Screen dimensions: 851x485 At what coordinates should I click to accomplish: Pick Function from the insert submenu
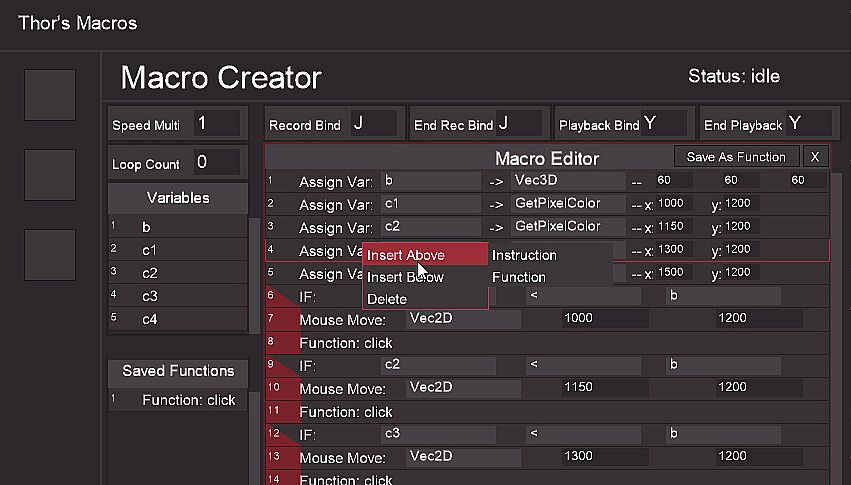[x=519, y=277]
